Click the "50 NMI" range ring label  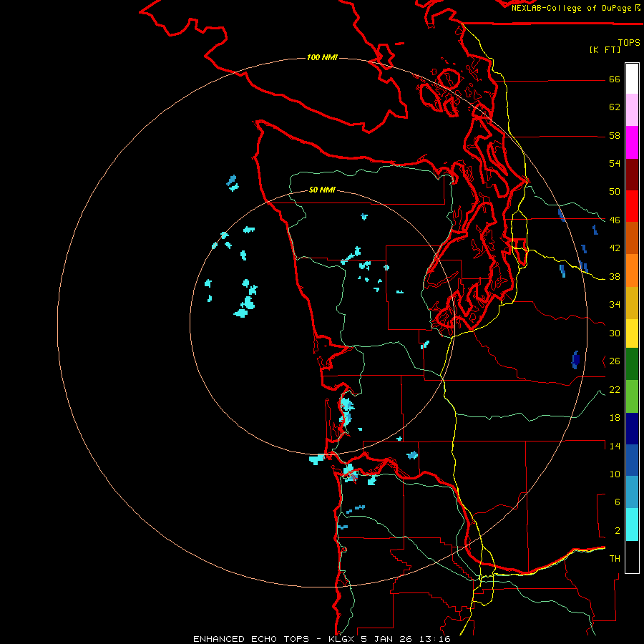click(322, 190)
